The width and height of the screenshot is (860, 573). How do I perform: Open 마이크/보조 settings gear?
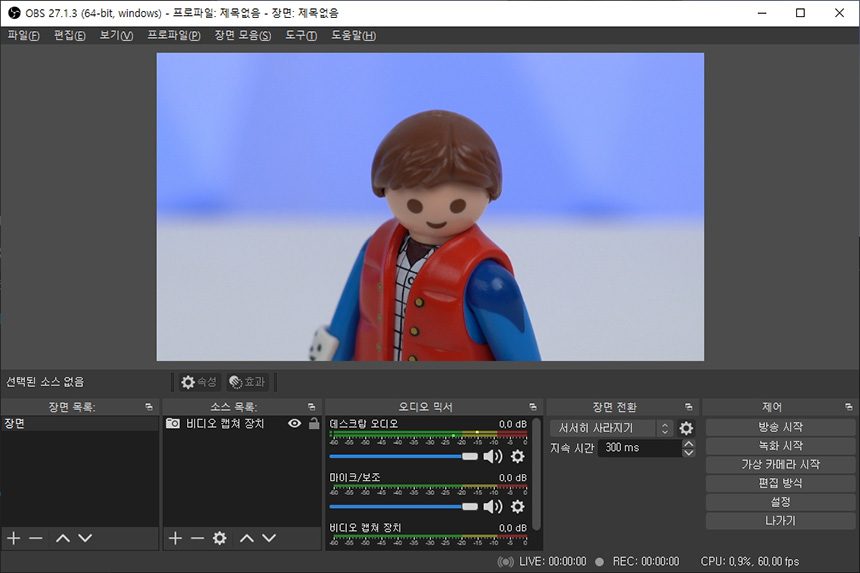point(518,507)
